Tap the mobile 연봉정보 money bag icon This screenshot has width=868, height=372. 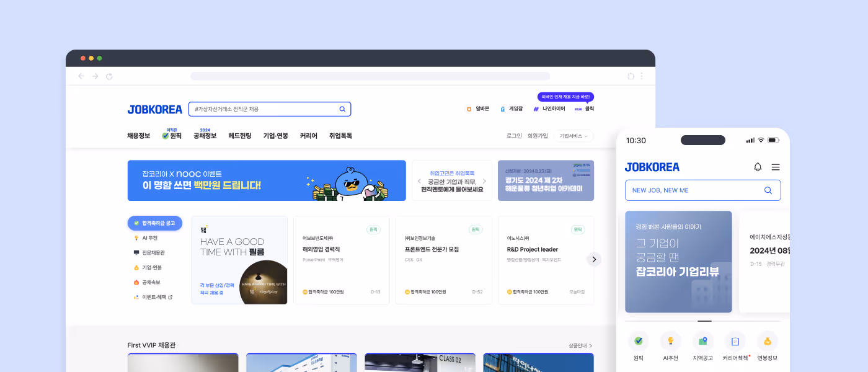click(768, 341)
